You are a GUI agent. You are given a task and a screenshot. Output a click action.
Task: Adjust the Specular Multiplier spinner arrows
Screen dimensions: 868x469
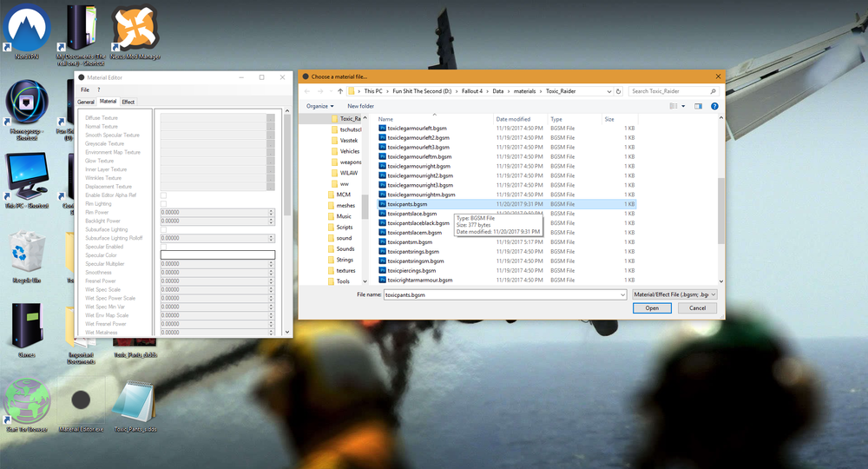(x=271, y=264)
